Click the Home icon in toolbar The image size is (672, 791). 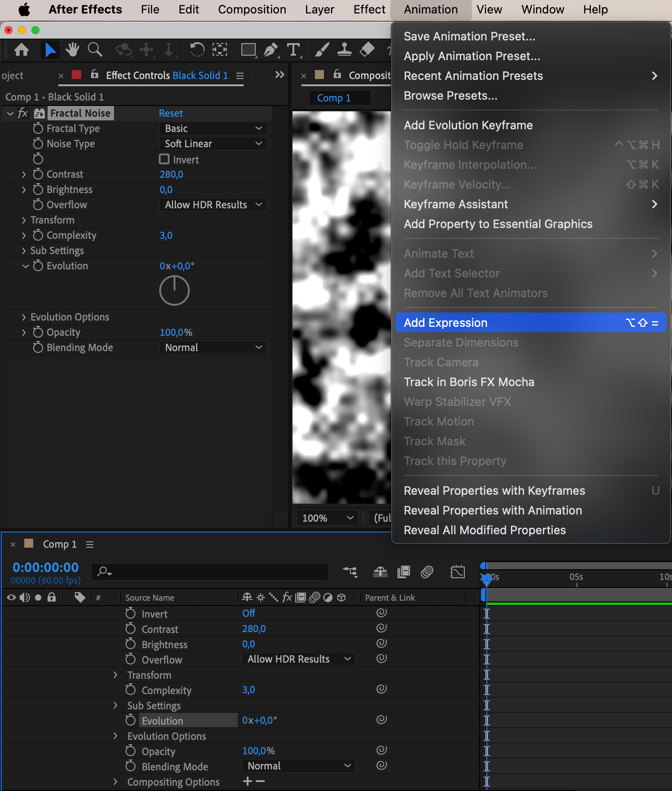coord(22,50)
